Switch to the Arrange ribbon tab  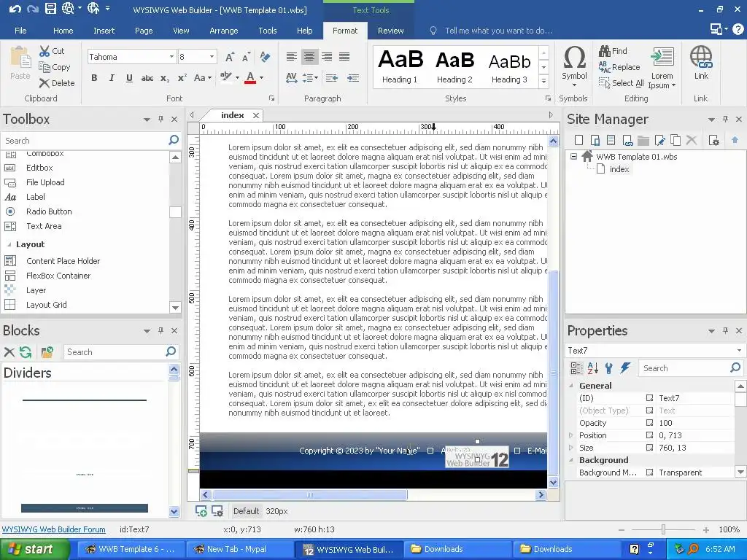tap(223, 31)
